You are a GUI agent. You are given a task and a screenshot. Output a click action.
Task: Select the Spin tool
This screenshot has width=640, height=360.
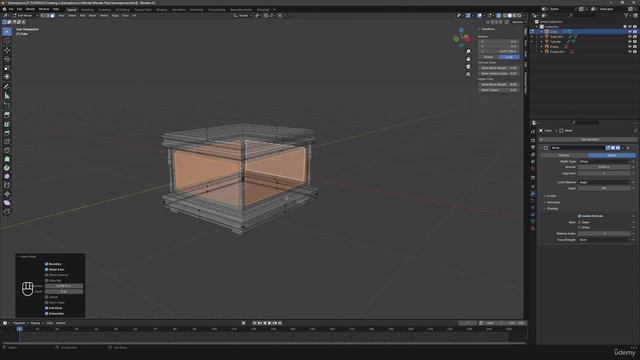tap(7, 168)
